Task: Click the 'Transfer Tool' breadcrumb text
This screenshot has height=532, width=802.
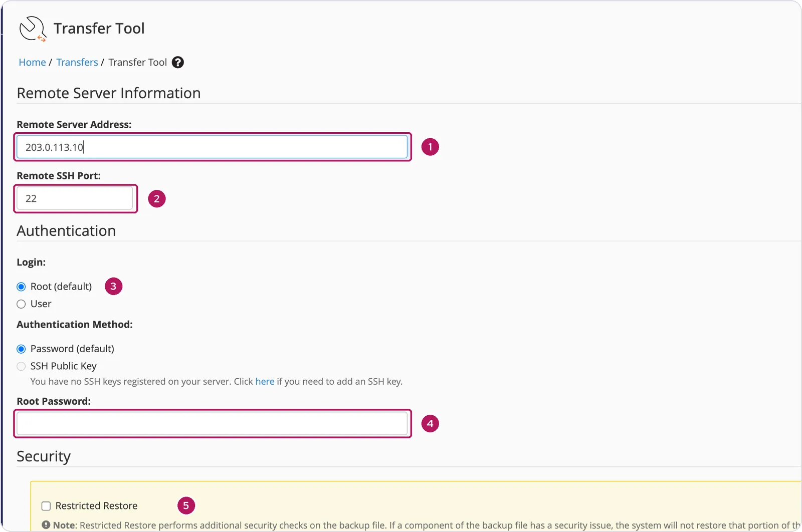Action: pyautogui.click(x=137, y=62)
